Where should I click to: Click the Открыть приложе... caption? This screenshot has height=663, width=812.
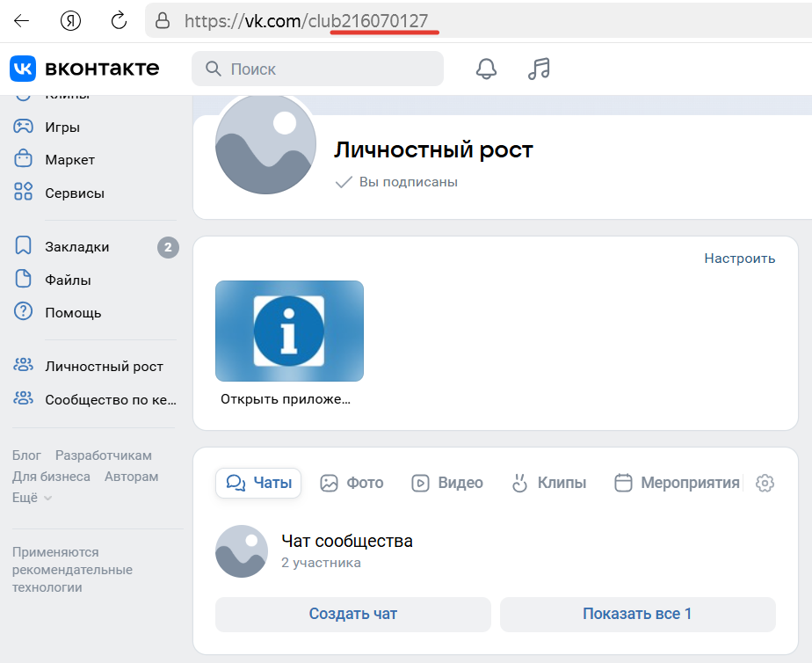coord(286,399)
